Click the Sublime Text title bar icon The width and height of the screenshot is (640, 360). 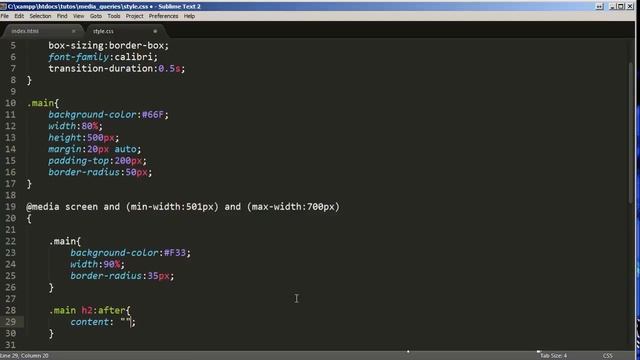tap(3, 6)
